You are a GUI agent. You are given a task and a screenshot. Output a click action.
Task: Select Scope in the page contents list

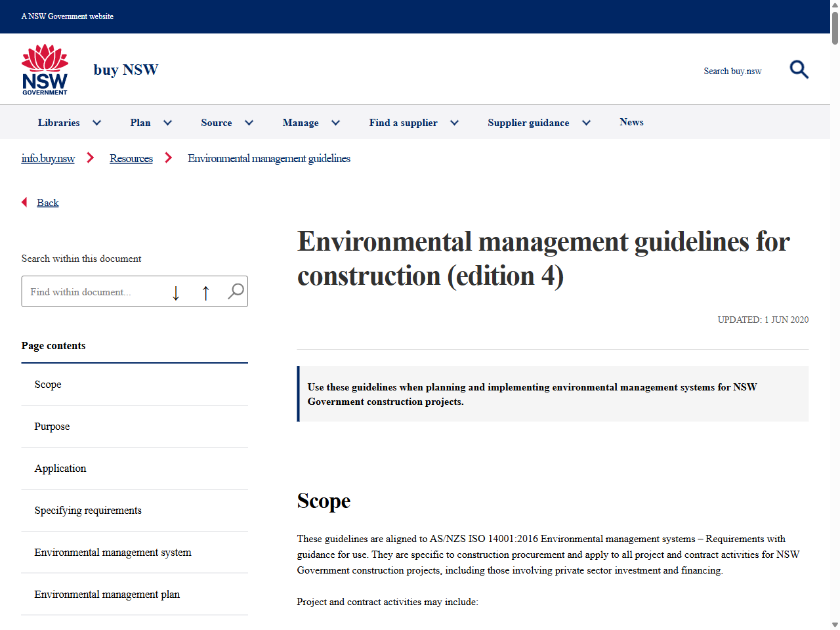click(x=47, y=384)
